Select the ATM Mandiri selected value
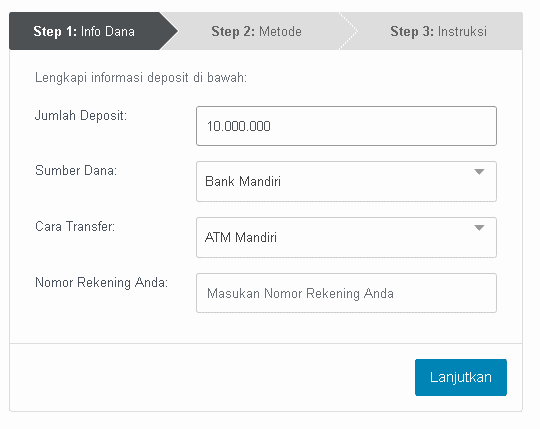The height and width of the screenshot is (429, 540). click(241, 238)
